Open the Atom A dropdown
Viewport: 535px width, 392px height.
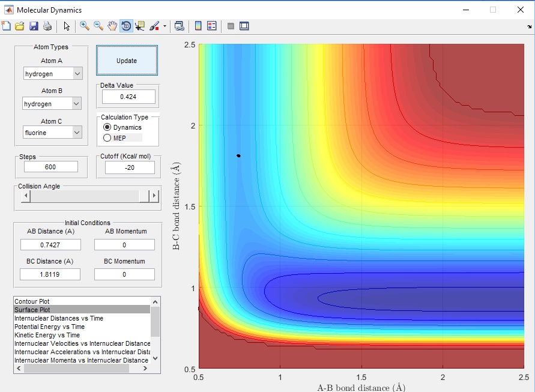52,74
